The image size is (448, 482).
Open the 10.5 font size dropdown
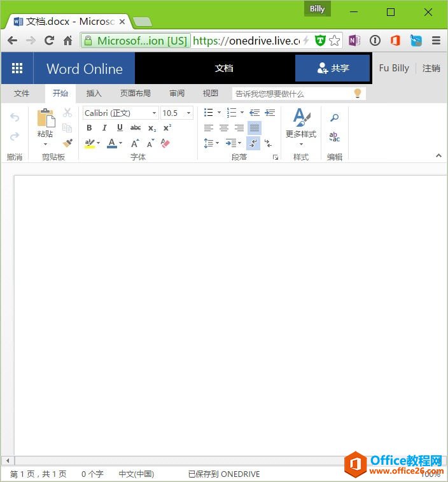(x=188, y=113)
